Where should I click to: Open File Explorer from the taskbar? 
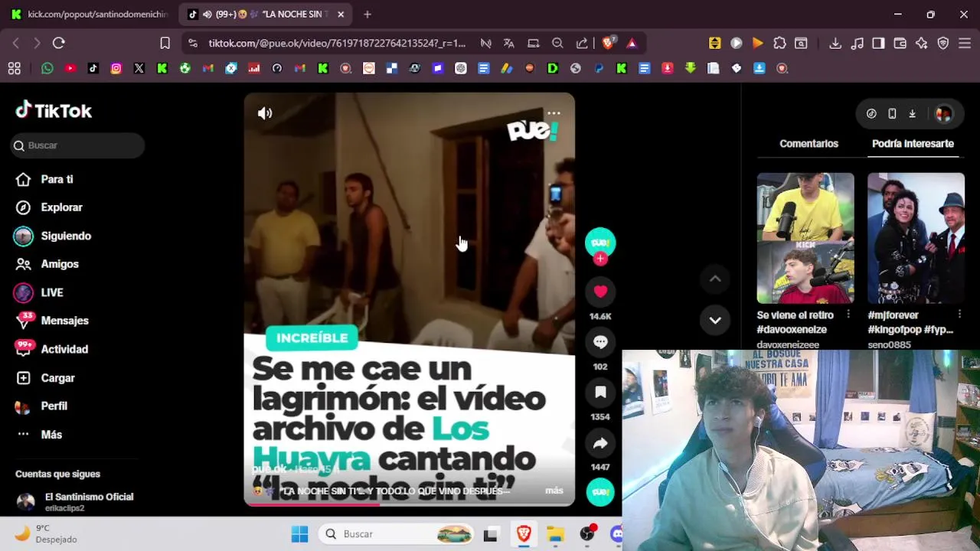555,533
